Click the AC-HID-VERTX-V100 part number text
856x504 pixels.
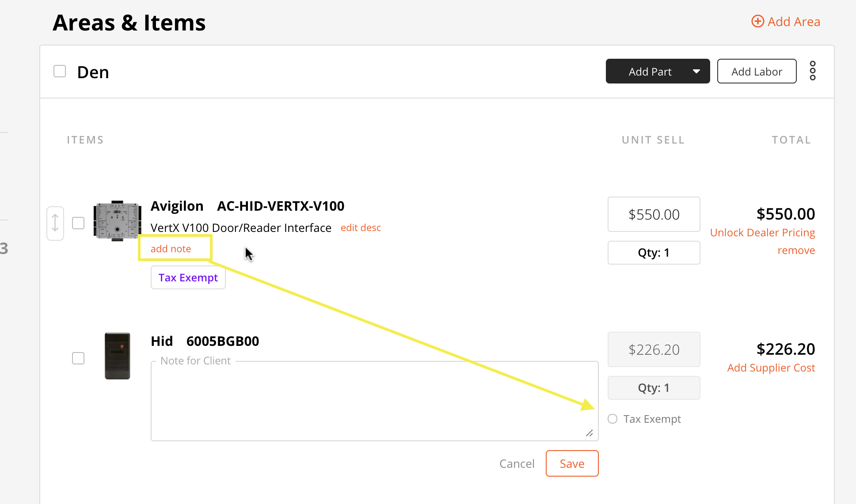pos(280,206)
